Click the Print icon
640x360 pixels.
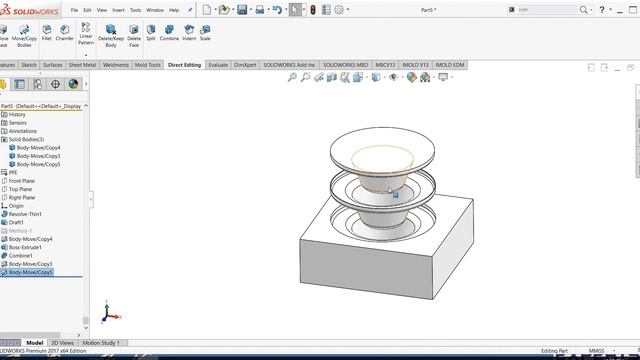[260, 10]
